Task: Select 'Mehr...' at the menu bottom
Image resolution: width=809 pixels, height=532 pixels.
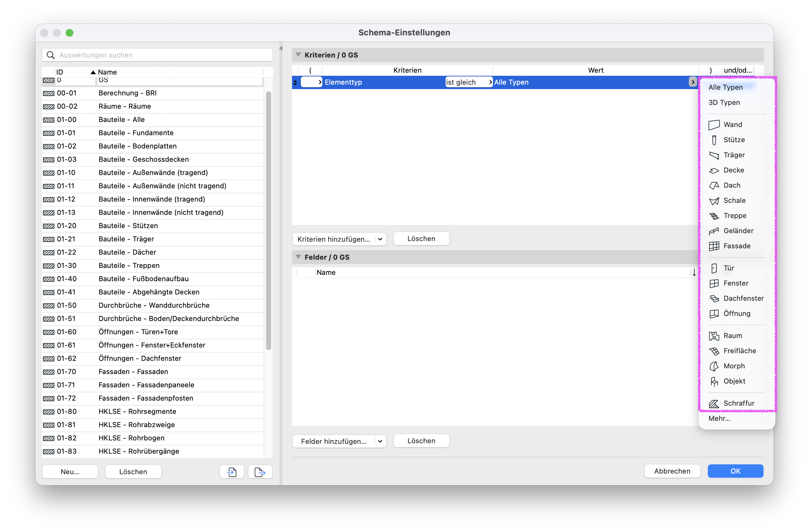Action: pyautogui.click(x=719, y=418)
